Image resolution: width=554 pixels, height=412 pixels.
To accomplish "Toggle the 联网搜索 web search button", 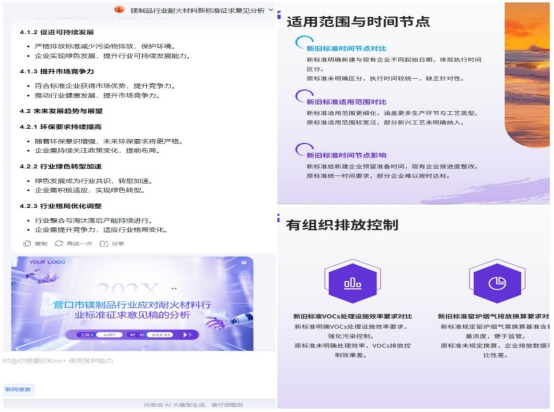I will 18,389.
